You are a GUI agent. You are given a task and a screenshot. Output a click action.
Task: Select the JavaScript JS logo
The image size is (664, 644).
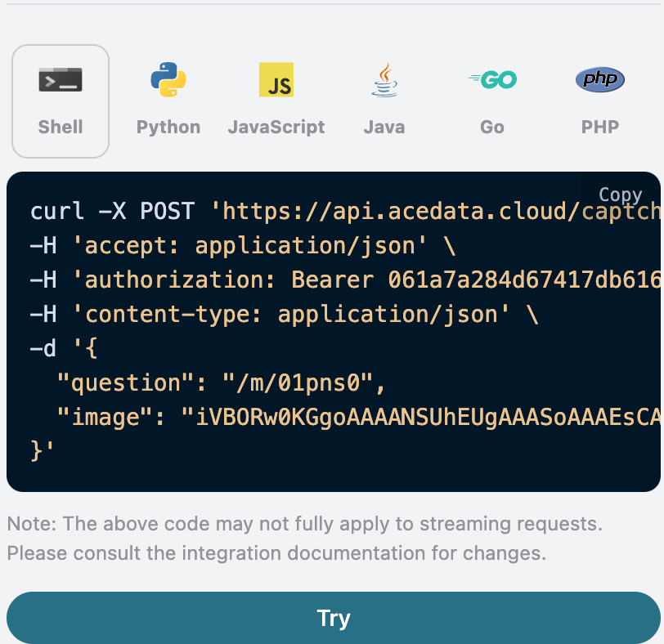(x=276, y=79)
